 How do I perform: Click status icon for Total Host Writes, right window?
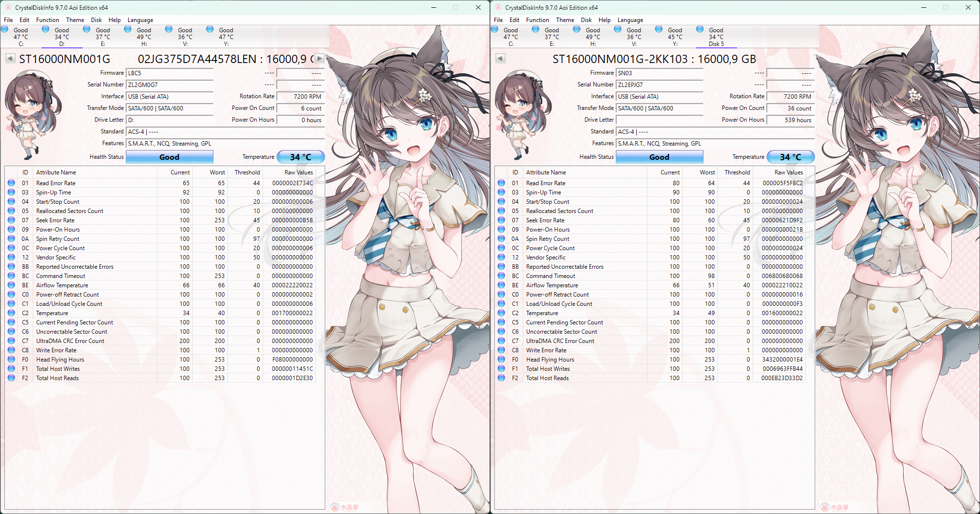coord(501,369)
